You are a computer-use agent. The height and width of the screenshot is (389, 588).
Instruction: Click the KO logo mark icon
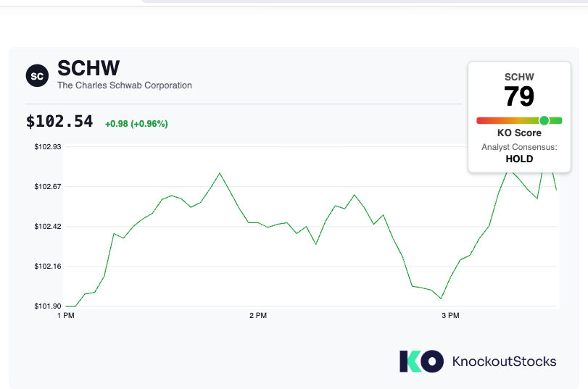[x=421, y=361]
